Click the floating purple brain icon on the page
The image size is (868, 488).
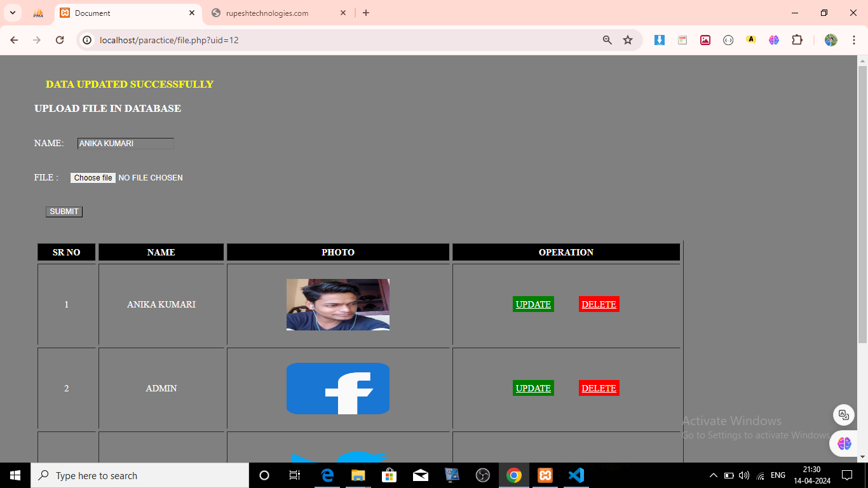pos(844,444)
